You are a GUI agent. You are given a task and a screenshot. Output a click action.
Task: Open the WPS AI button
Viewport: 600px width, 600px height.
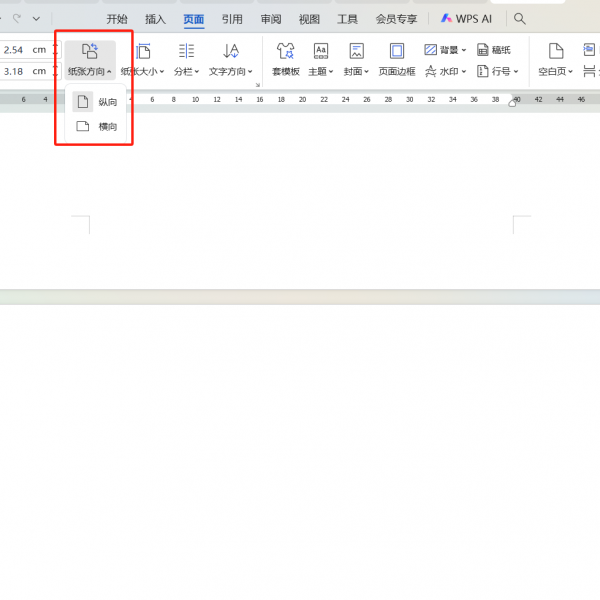466,19
